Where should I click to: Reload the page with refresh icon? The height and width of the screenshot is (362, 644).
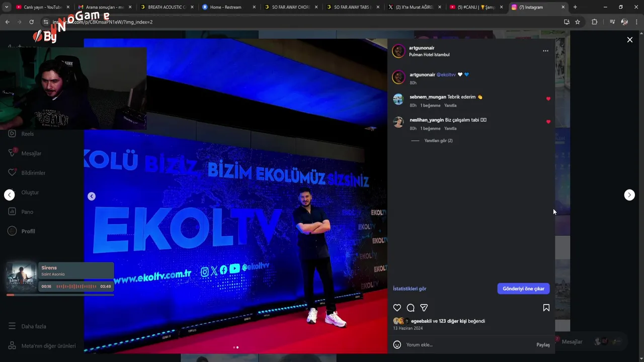[x=31, y=22]
